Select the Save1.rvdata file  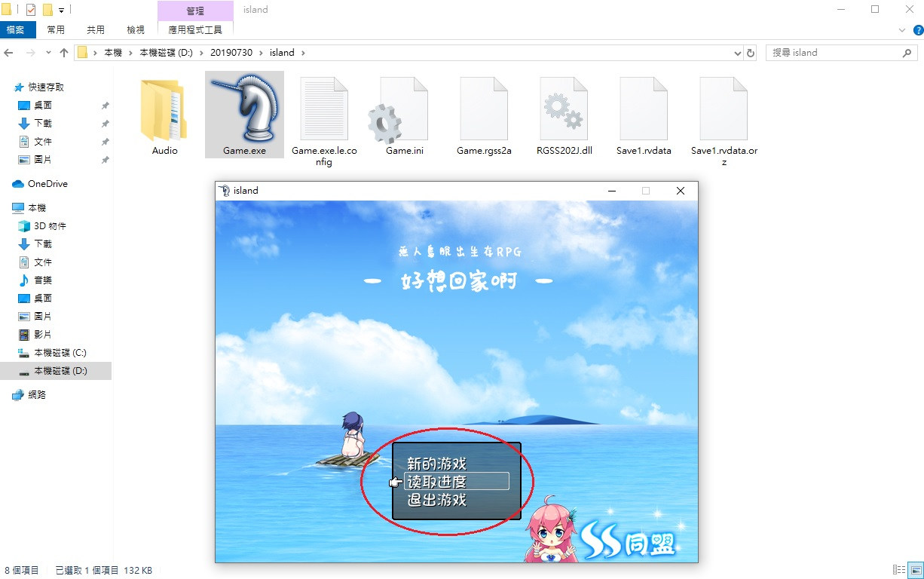643,111
